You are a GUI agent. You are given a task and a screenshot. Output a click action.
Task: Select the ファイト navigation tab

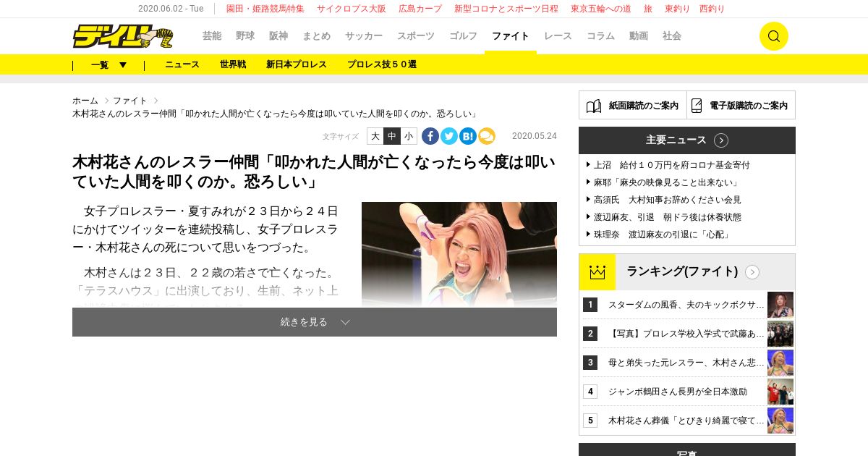pyautogui.click(x=511, y=36)
